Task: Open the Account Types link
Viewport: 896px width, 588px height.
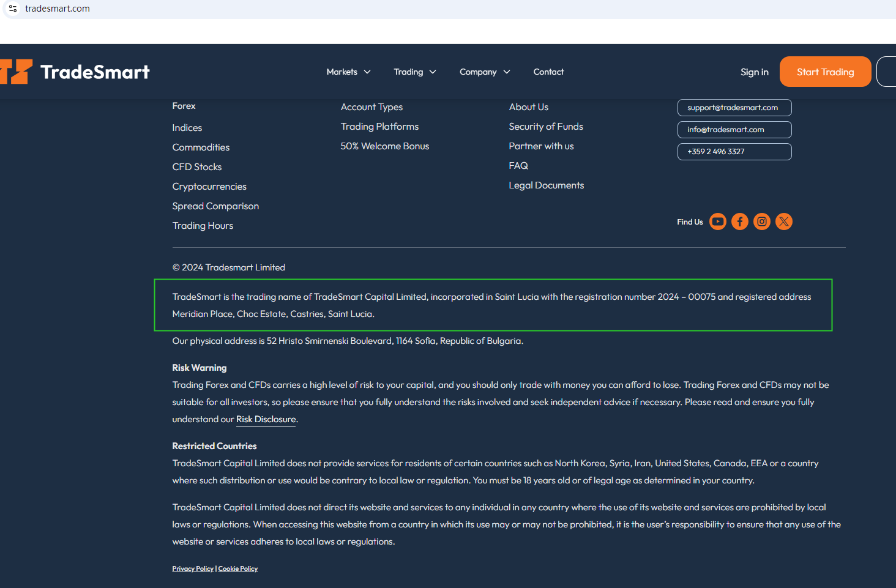Action: pyautogui.click(x=371, y=107)
